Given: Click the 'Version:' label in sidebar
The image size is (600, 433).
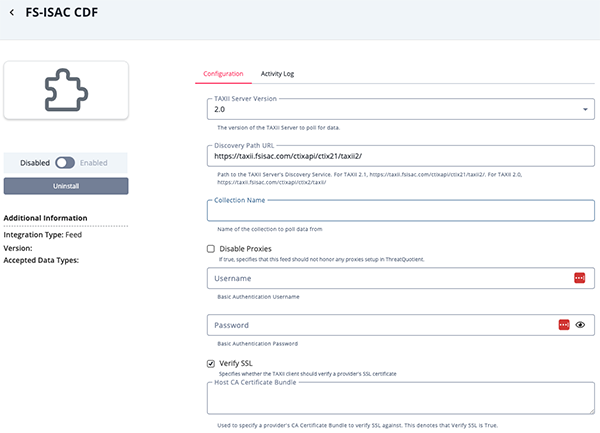Looking at the screenshot, I should coord(18,248).
